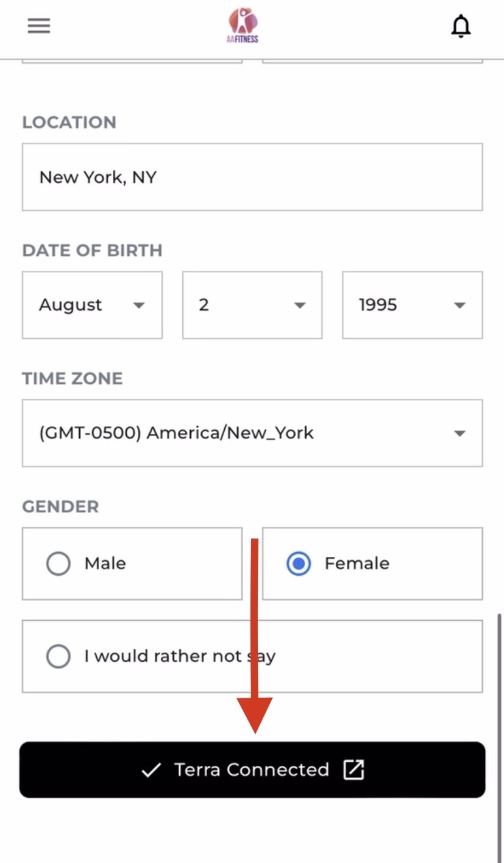
Task: Click the page's vertical scrollbar
Action: tap(499, 732)
